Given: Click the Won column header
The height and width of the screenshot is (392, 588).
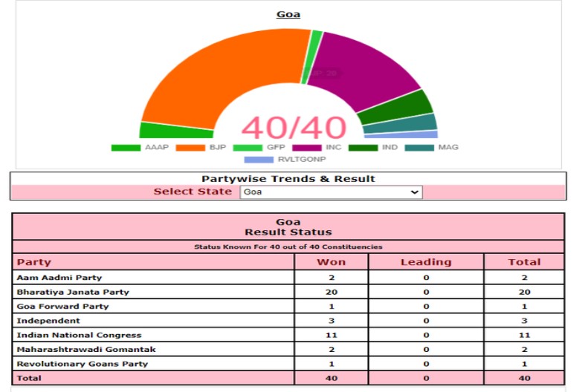Looking at the screenshot, I should point(331,262).
